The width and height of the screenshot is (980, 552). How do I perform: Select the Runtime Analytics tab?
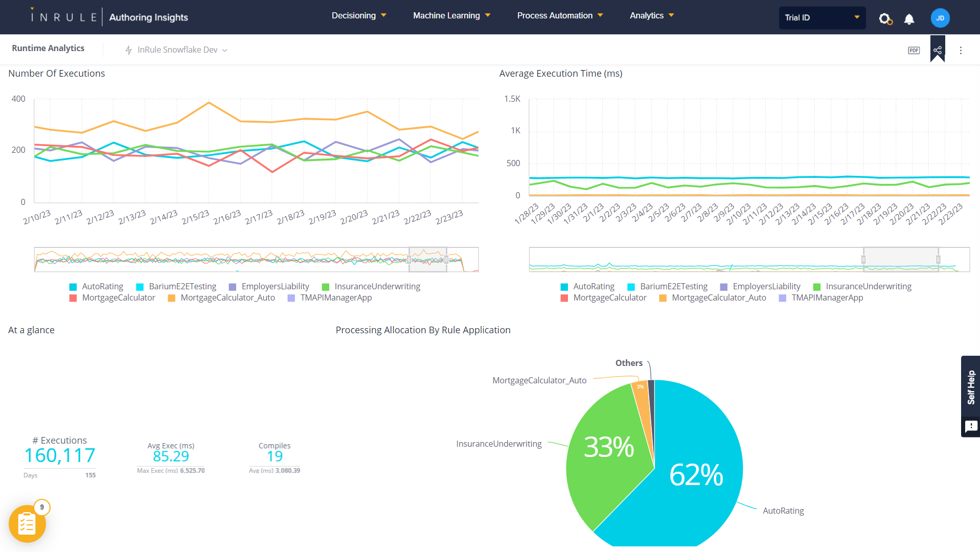click(48, 48)
